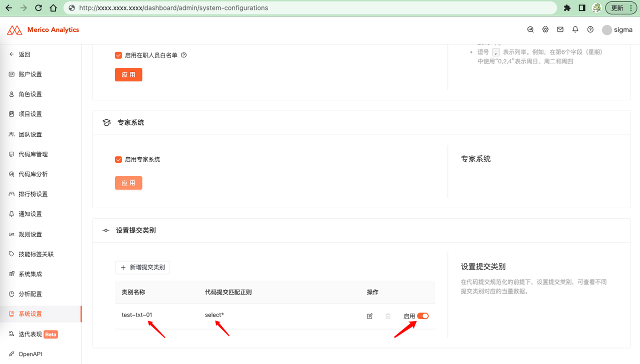Open the help question mark icon in header
This screenshot has height=364, width=640.
tap(590, 30)
